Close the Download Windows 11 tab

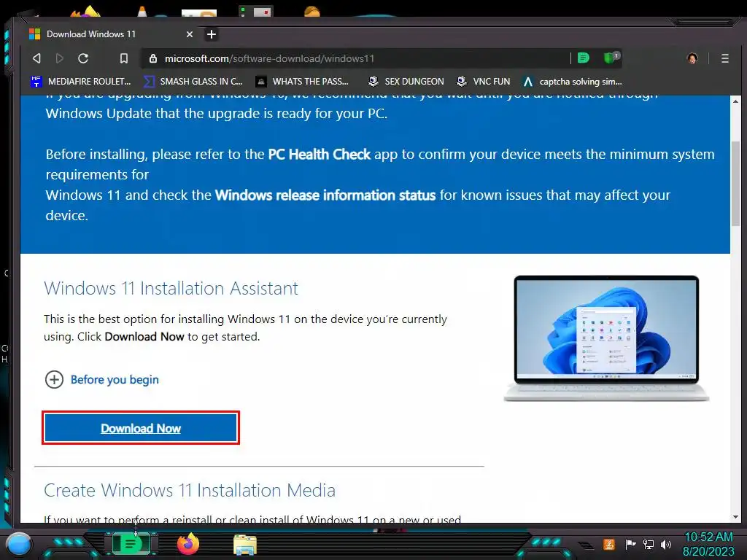[x=190, y=34]
